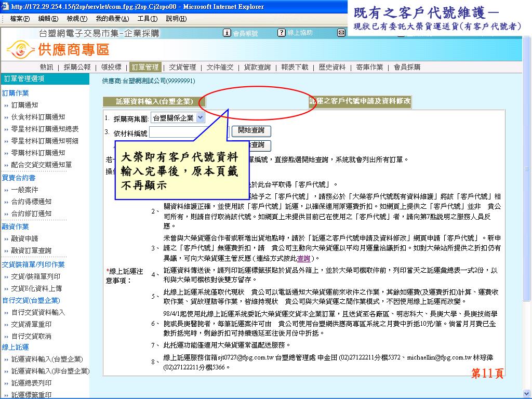Open 託運總表列印 in the sidebar
Screen dimensions: 532x399
pos(31,383)
